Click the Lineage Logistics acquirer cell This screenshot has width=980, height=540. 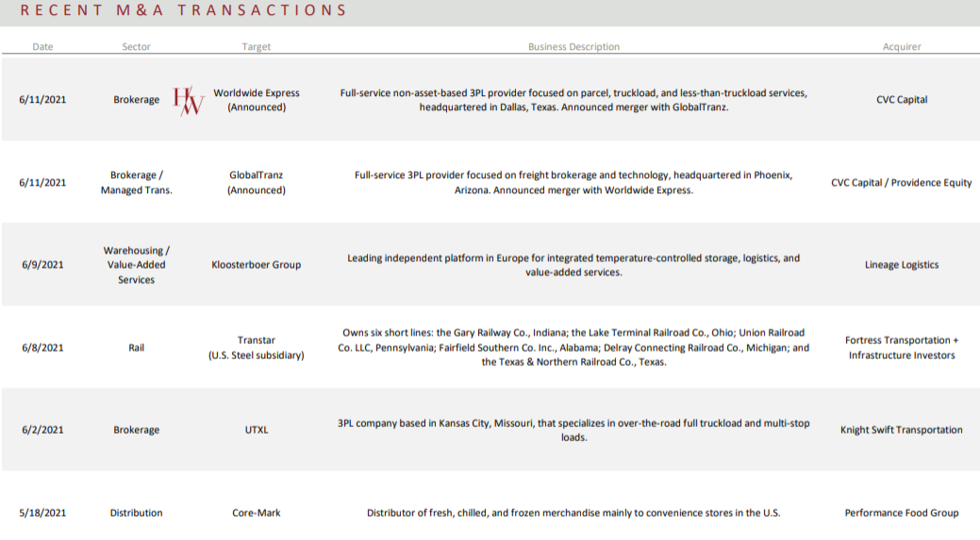(902, 265)
